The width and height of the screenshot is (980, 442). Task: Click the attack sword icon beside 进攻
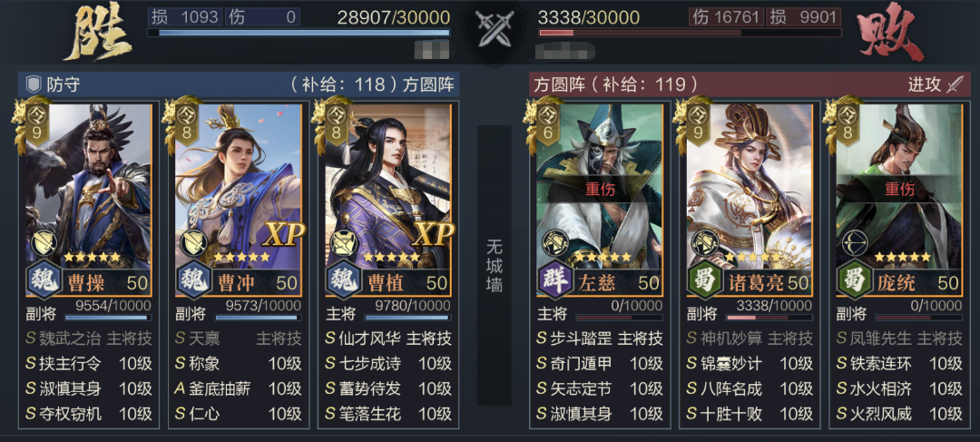coord(956,83)
